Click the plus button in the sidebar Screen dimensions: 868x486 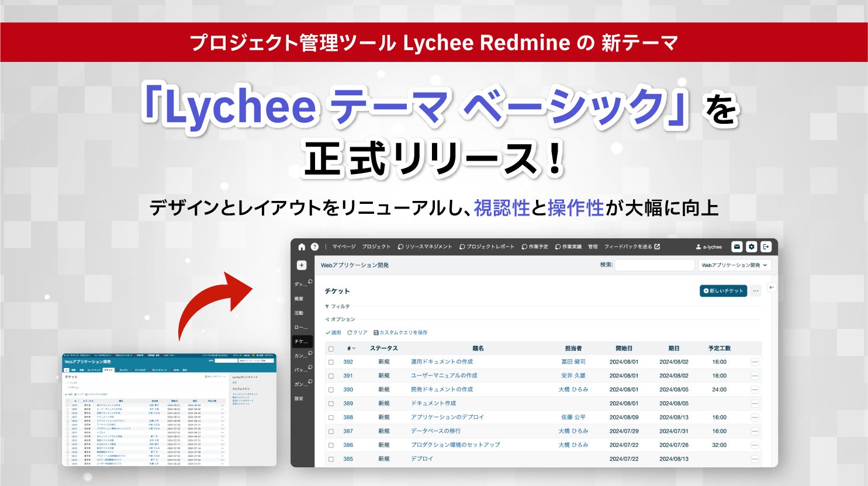302,265
